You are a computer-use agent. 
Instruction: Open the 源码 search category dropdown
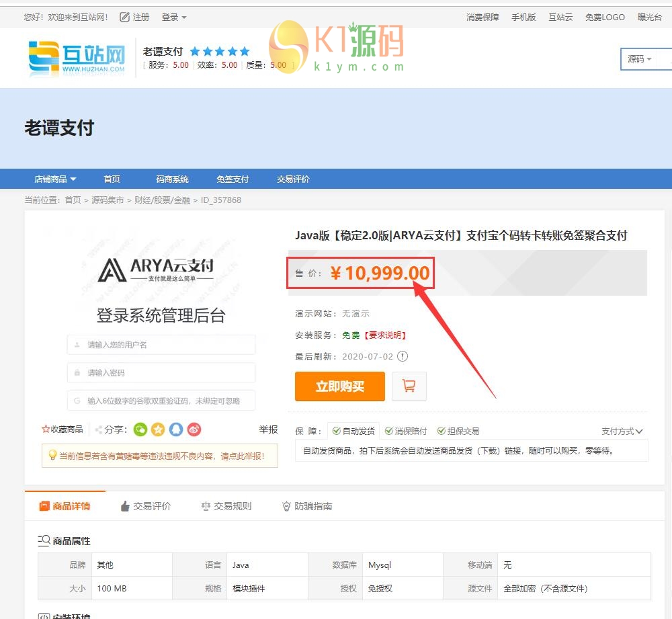(x=640, y=58)
